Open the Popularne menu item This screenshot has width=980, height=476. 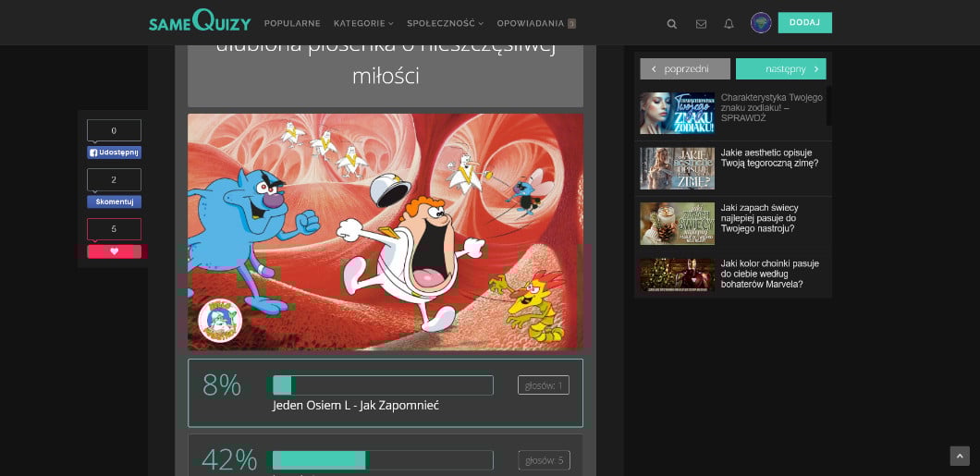point(292,23)
